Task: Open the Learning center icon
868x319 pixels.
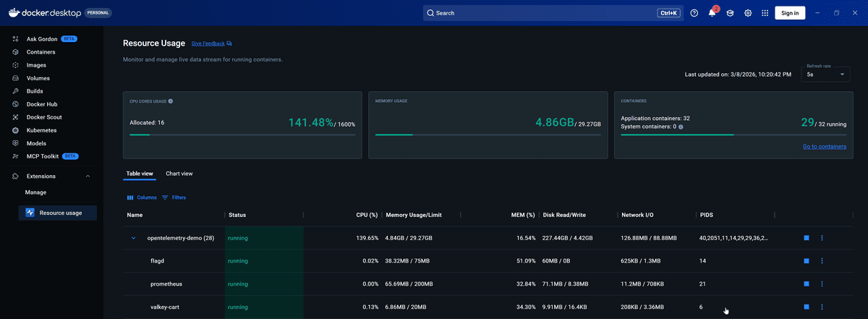Action: [x=731, y=13]
